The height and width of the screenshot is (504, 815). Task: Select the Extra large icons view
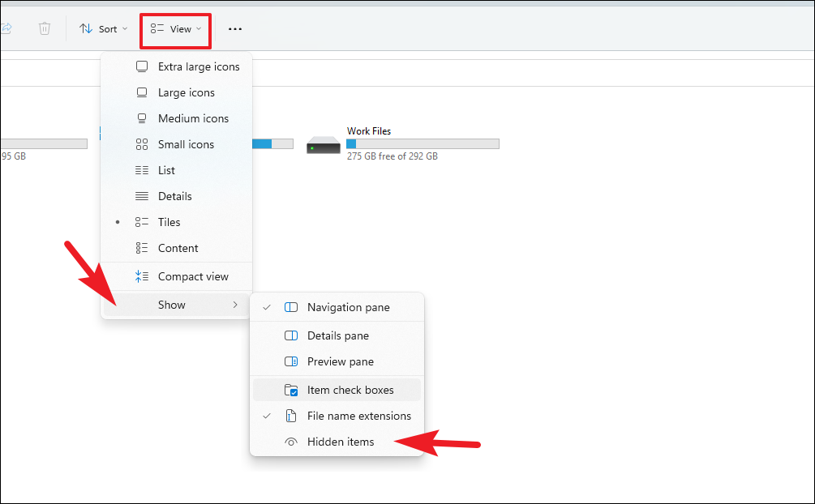pos(198,66)
